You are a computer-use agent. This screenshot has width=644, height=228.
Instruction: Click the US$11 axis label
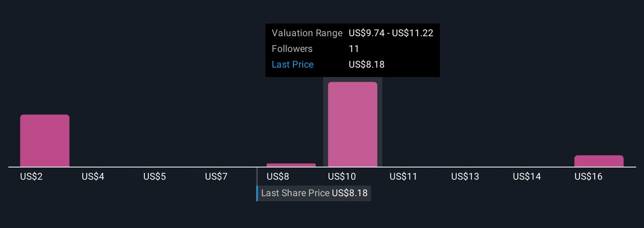(403, 176)
